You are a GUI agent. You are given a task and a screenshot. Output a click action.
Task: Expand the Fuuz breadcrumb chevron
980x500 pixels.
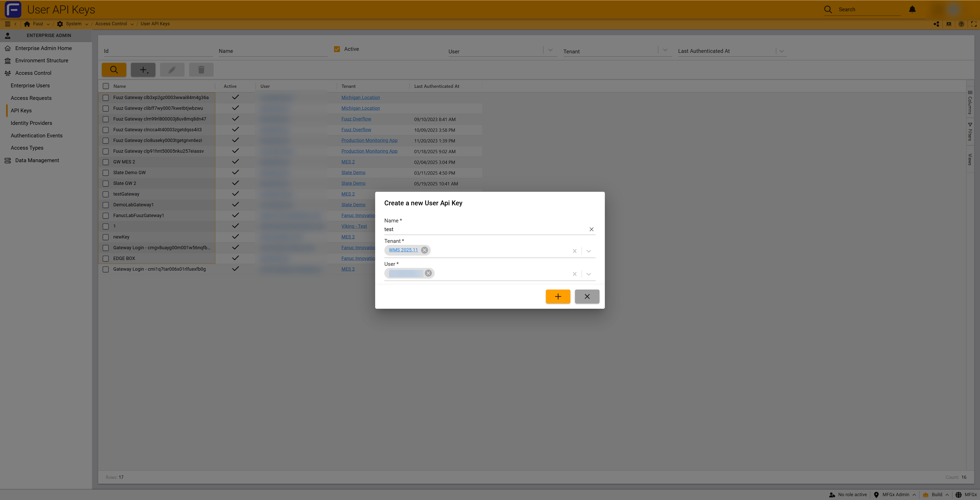(48, 24)
